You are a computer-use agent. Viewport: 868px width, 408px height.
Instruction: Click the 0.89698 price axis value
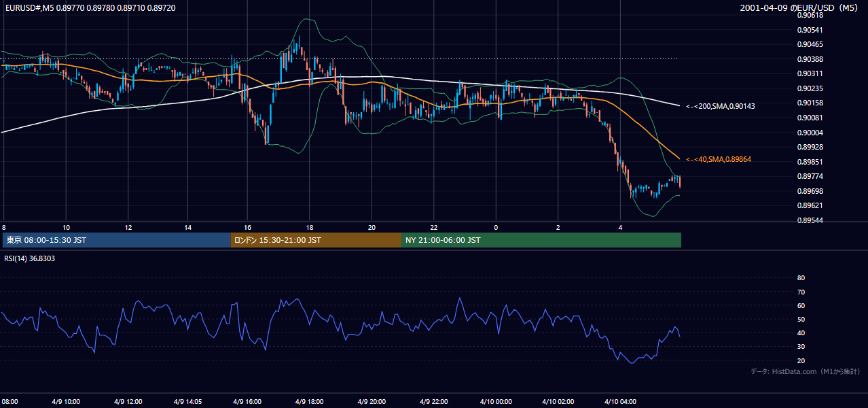tap(810, 191)
